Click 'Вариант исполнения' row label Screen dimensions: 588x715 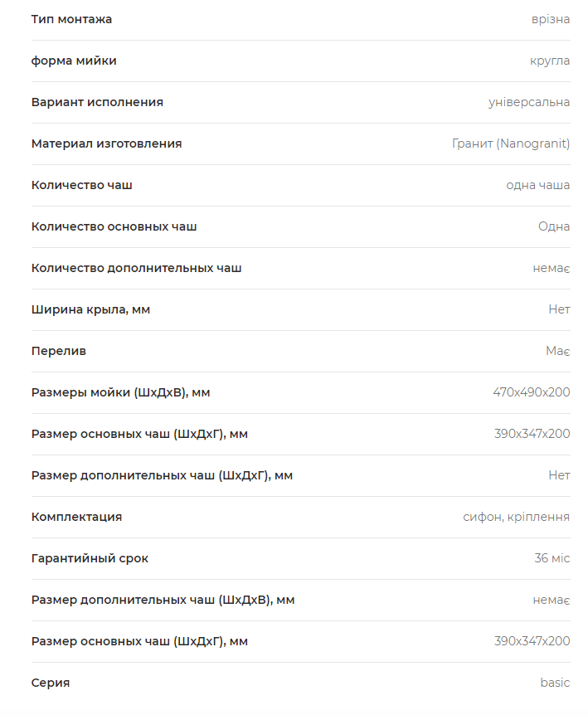[x=97, y=102]
